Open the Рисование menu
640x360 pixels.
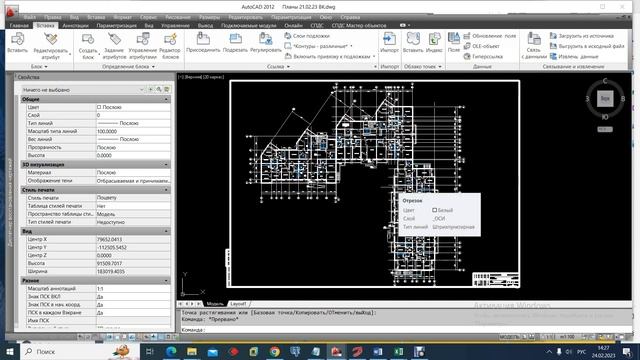(x=178, y=17)
